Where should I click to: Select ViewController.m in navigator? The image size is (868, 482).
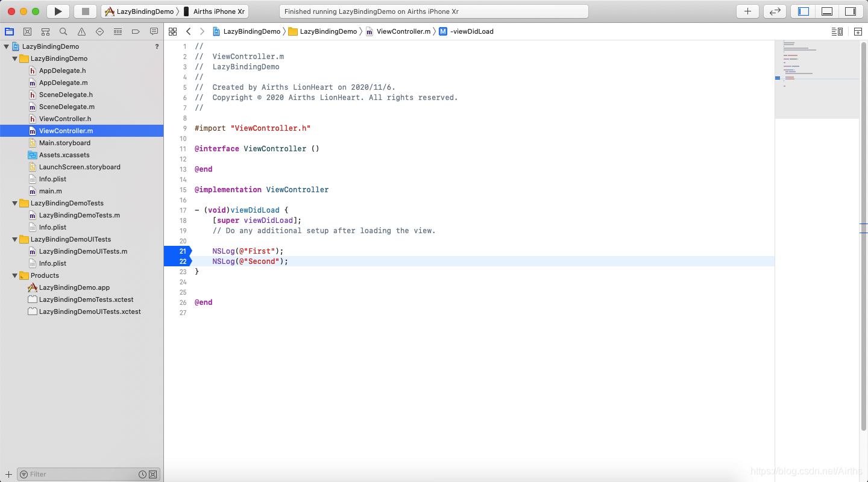click(x=81, y=131)
